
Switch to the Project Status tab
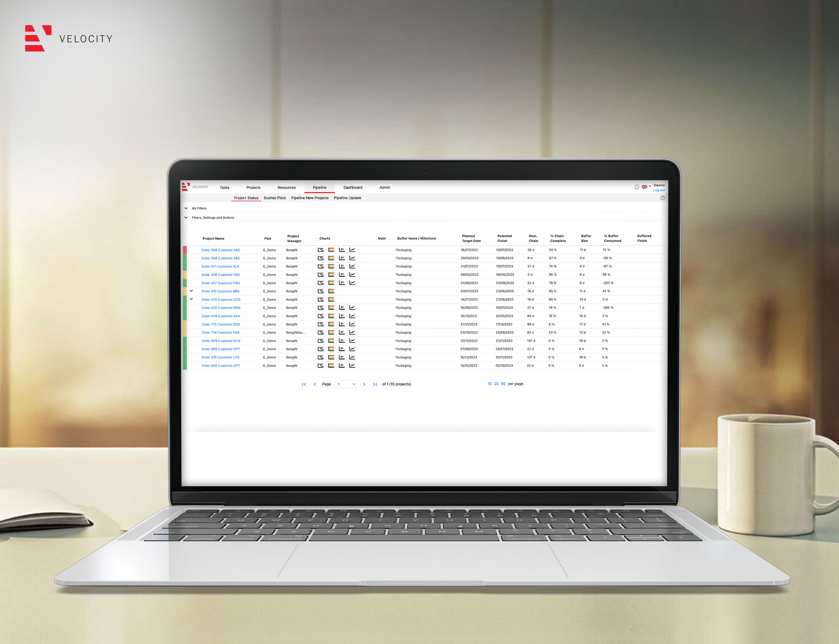(x=246, y=198)
